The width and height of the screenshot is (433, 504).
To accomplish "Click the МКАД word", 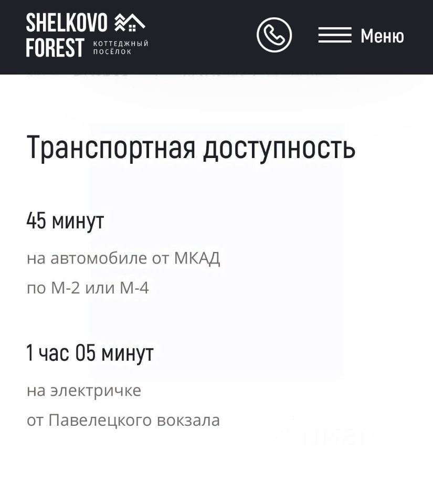I will coord(197,258).
